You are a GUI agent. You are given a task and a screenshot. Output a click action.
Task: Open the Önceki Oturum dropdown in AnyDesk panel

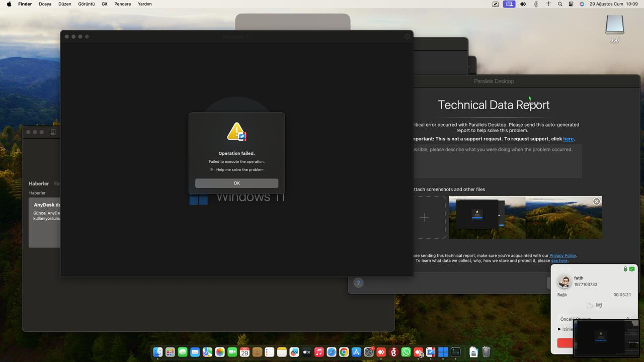pos(595,319)
